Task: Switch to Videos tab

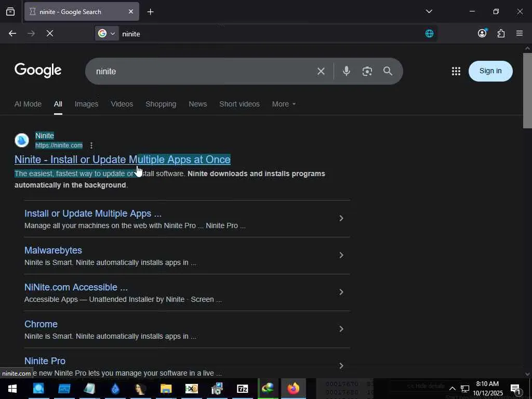Action: pos(122,104)
